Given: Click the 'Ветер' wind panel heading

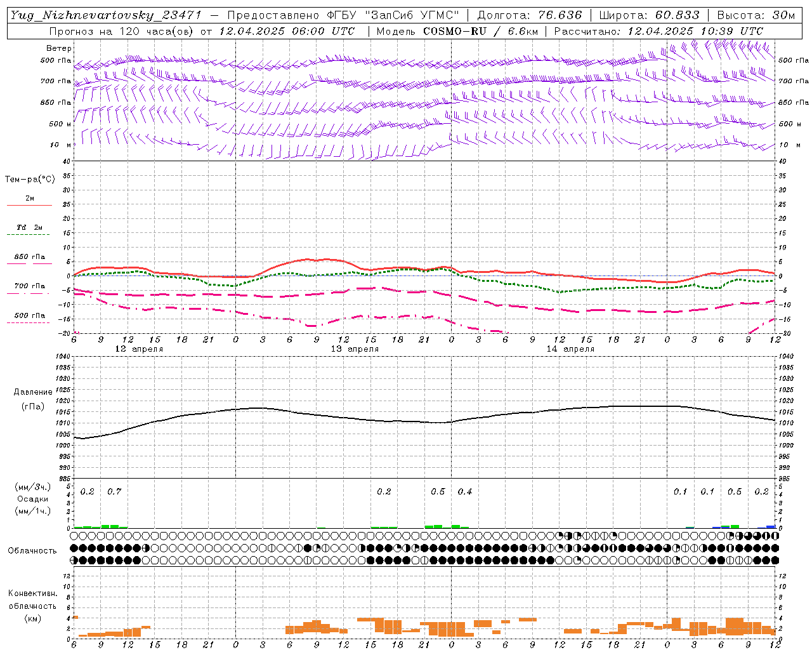Looking at the screenshot, I should coord(59,48).
